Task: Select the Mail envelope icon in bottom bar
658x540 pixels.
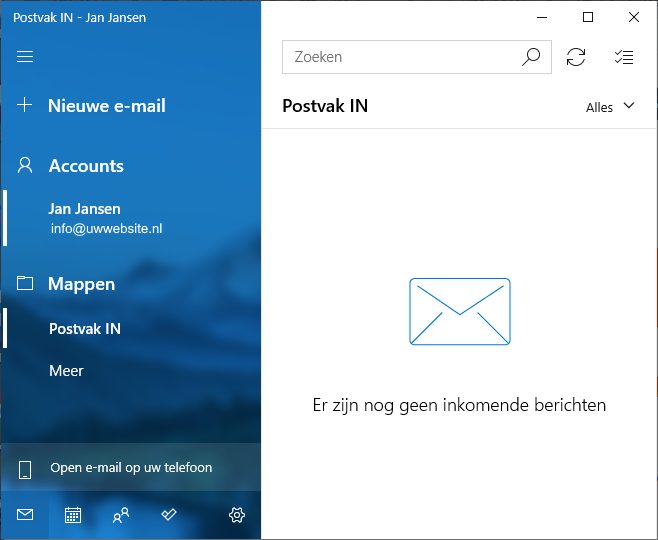Action: pyautogui.click(x=25, y=515)
